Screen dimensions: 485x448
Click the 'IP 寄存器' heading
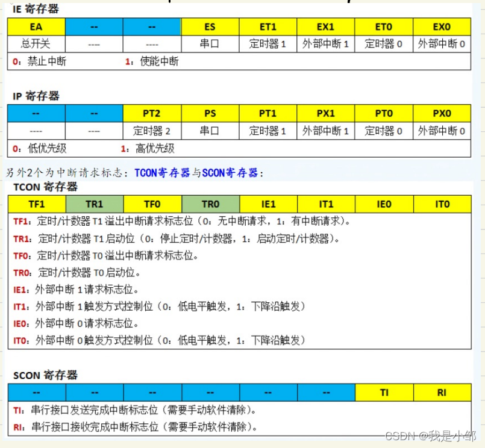pyautogui.click(x=36, y=96)
